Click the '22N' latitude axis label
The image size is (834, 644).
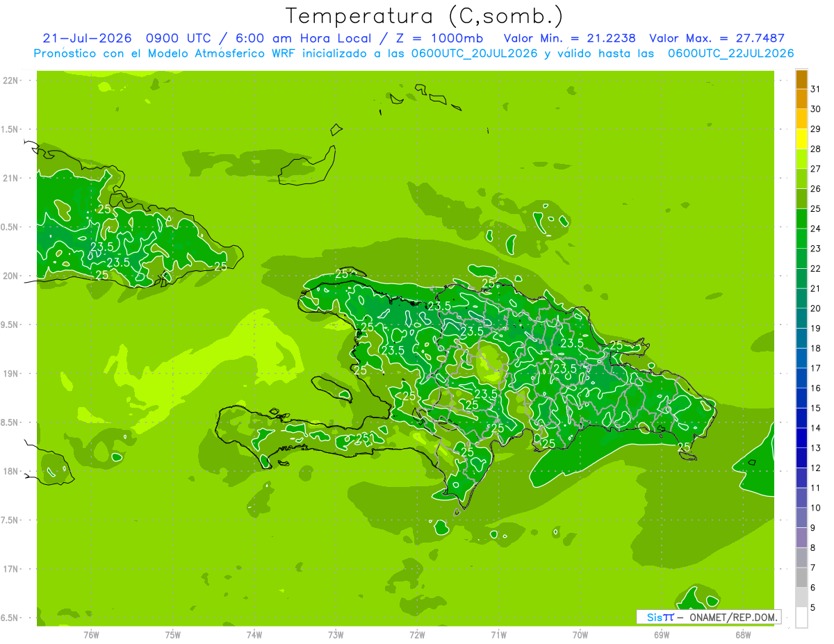click(12, 81)
